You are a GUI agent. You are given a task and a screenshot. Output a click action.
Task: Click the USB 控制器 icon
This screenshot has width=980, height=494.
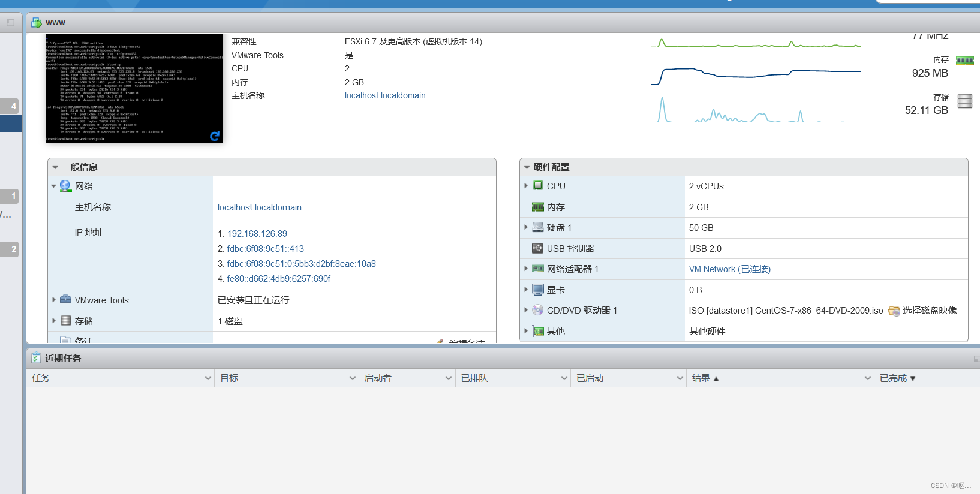tap(538, 248)
